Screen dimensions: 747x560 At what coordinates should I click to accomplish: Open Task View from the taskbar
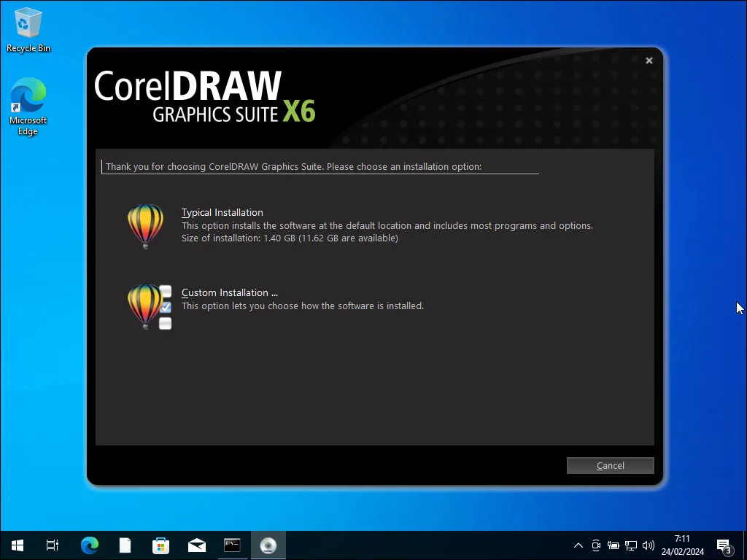point(52,545)
